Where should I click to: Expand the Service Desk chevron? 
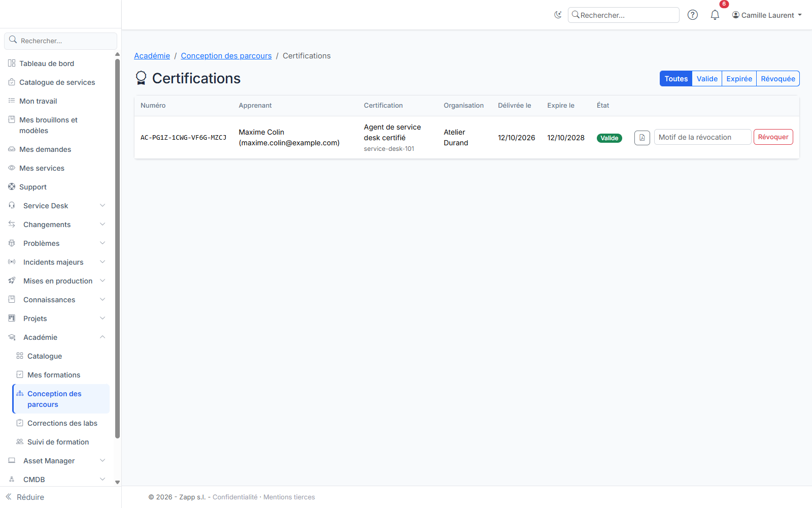[103, 205]
